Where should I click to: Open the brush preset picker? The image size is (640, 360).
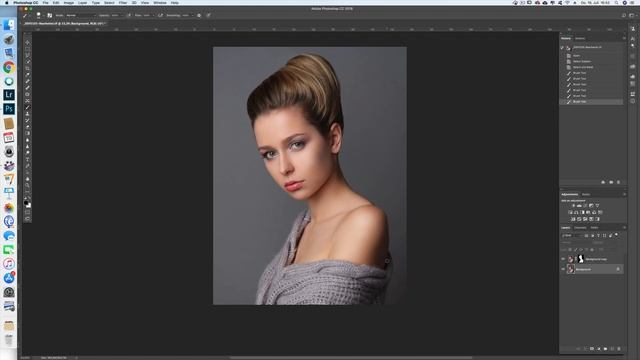click(39, 16)
